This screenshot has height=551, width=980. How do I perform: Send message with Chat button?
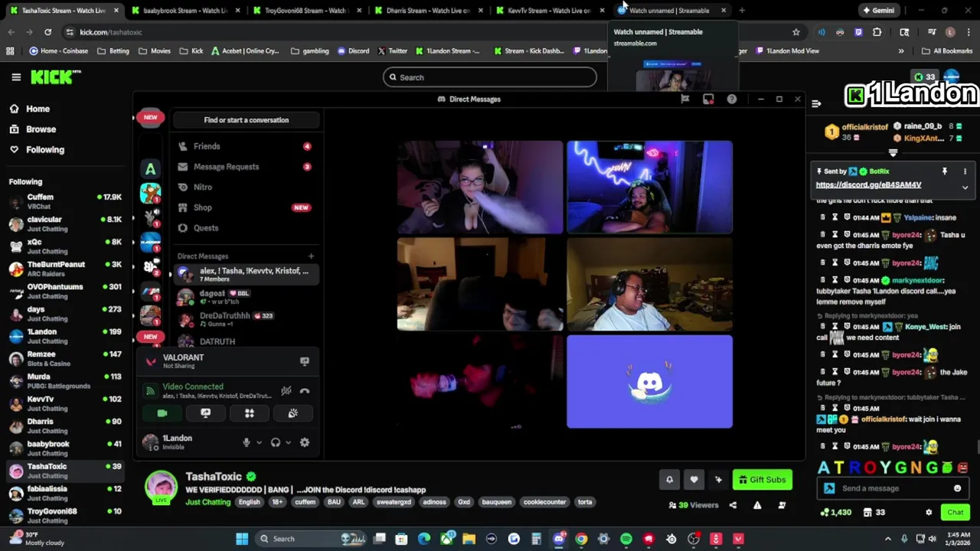coord(955,513)
